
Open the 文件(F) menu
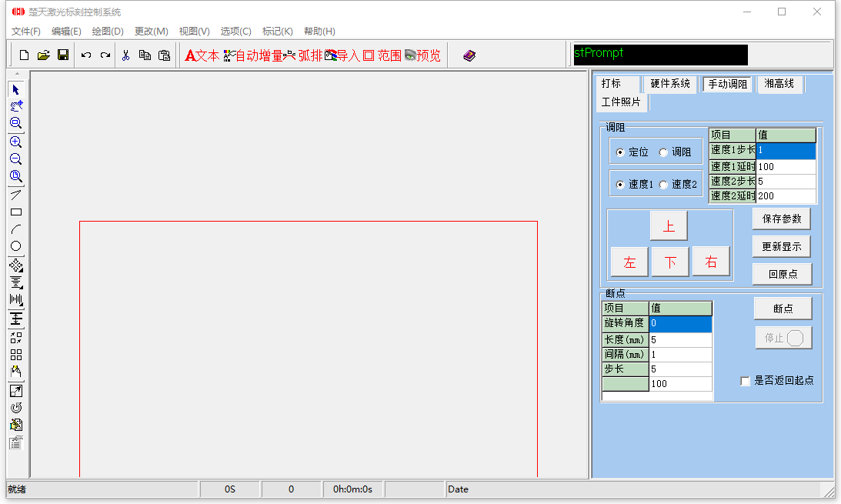point(25,31)
